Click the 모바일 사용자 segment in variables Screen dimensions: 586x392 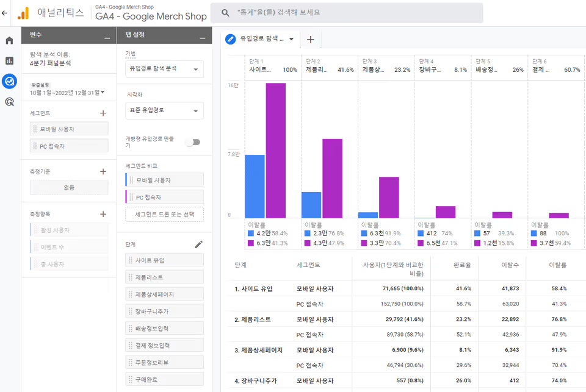pos(69,129)
